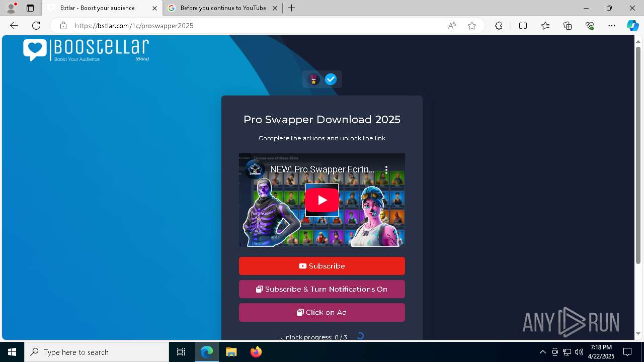Image resolution: width=644 pixels, height=362 pixels.
Task: Toggle split screen view
Action: (x=523, y=26)
